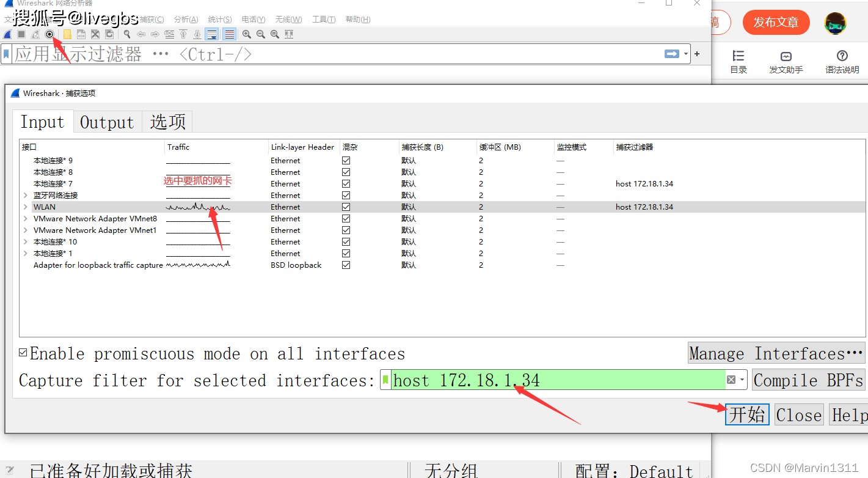The height and width of the screenshot is (478, 868).
Task: Click the restart capture toolbar icon
Action: [x=35, y=34]
